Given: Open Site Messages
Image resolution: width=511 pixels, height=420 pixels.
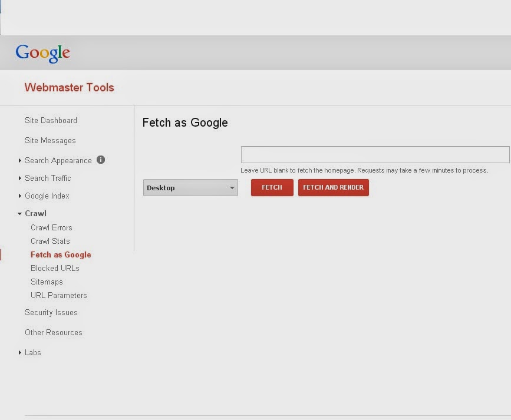Looking at the screenshot, I should 50,140.
